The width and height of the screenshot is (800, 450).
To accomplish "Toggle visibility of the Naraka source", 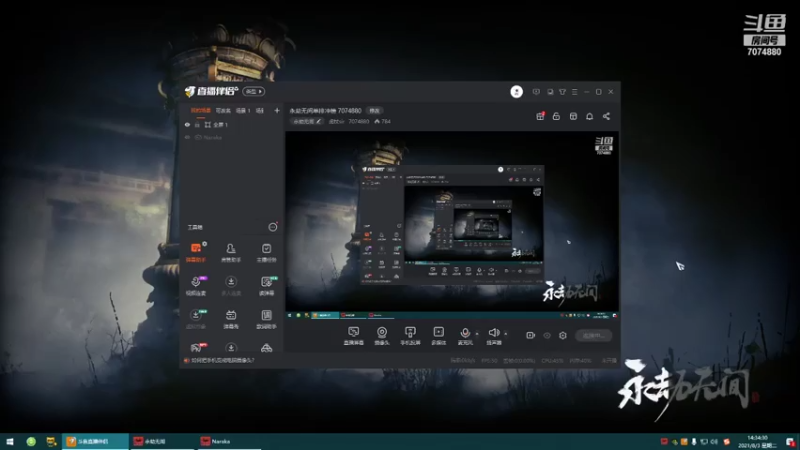I will 187,137.
